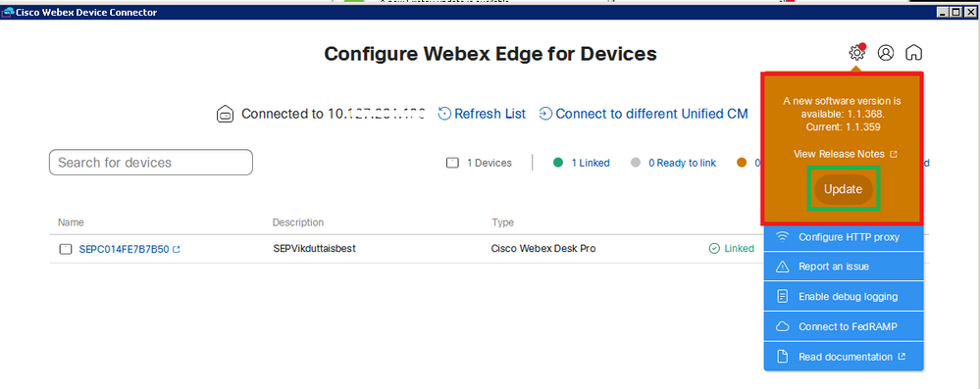980x389 pixels.
Task: Choose Enable debug logging option
Action: tap(844, 297)
